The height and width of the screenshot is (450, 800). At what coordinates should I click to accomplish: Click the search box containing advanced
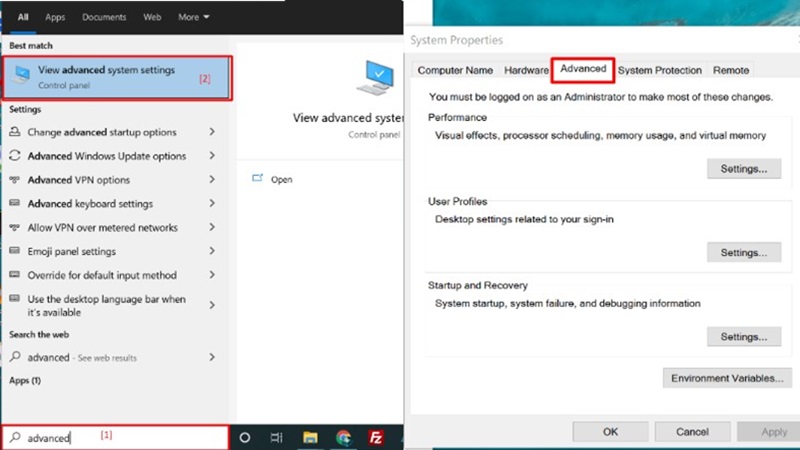[115, 437]
